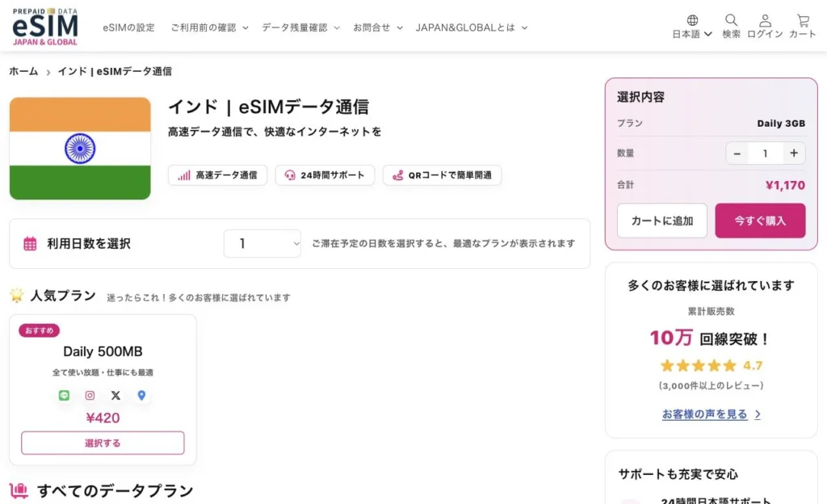Click the X icon in Daily 500MB card
Screen dimensions: 827x504
click(115, 395)
